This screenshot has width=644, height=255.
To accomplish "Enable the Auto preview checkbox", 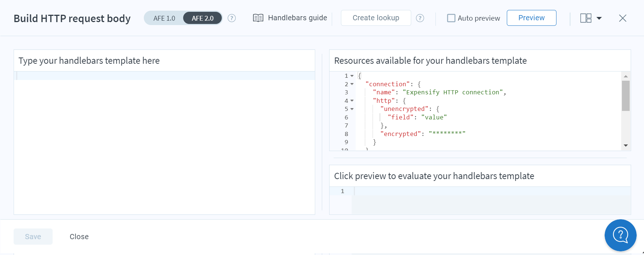I will tap(451, 18).
